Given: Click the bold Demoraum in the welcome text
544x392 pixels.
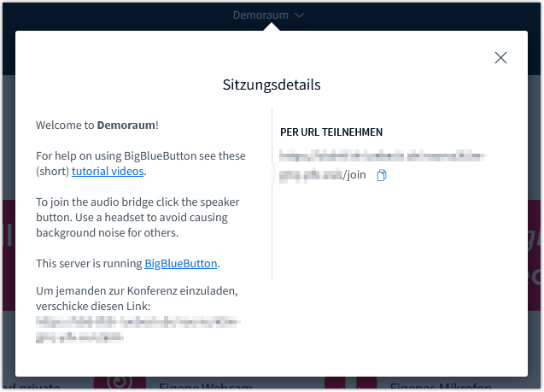Looking at the screenshot, I should click(126, 125).
